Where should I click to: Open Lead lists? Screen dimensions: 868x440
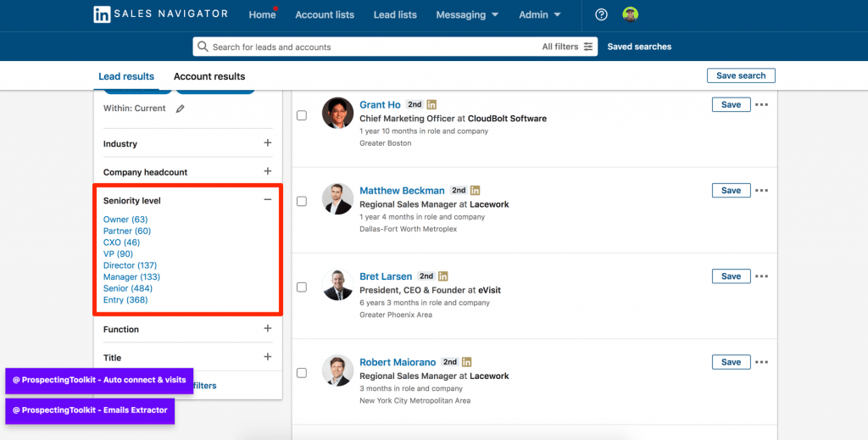pos(395,15)
